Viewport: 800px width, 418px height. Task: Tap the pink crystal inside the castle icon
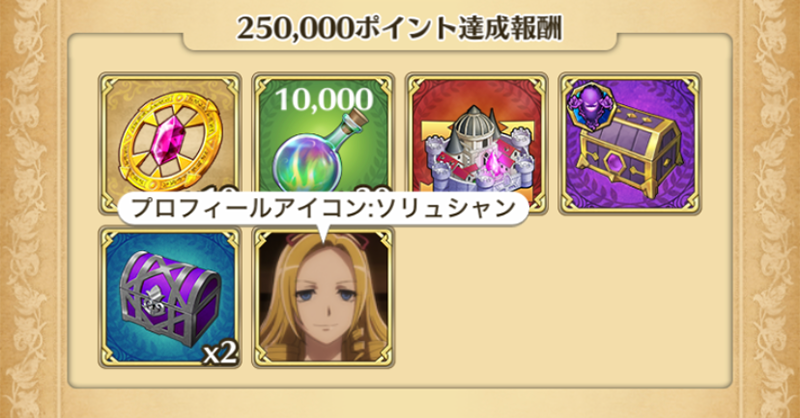(x=495, y=166)
